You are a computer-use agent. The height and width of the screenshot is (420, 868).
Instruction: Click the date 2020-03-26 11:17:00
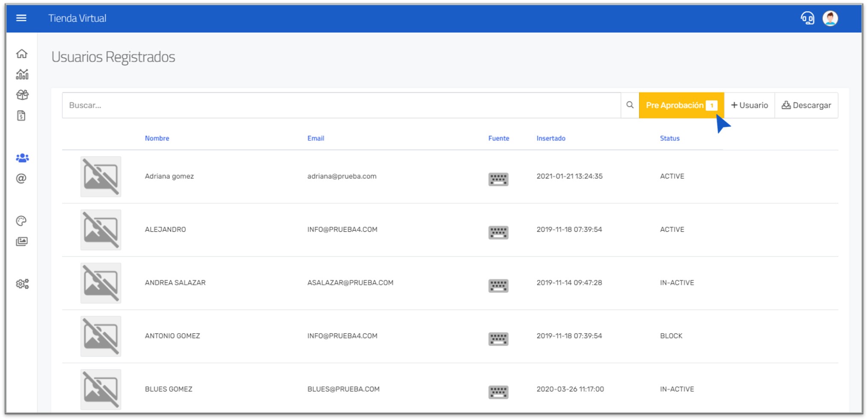570,389
